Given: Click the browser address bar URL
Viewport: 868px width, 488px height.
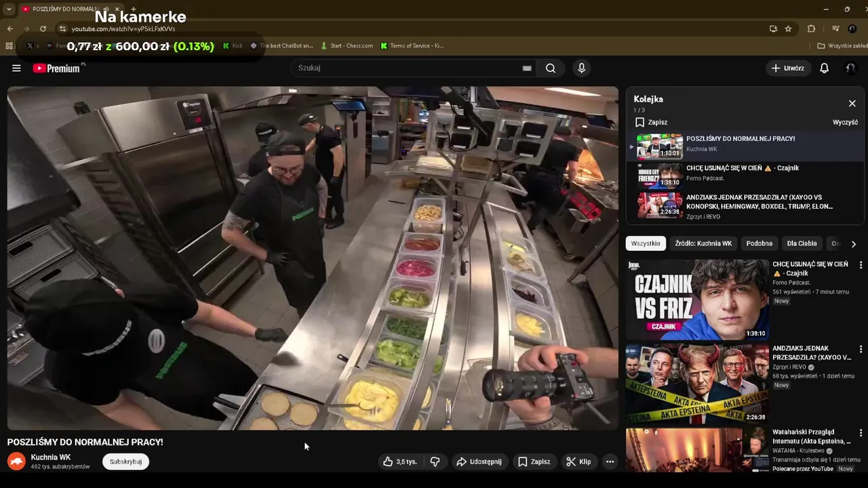Looking at the screenshot, I should (x=123, y=28).
